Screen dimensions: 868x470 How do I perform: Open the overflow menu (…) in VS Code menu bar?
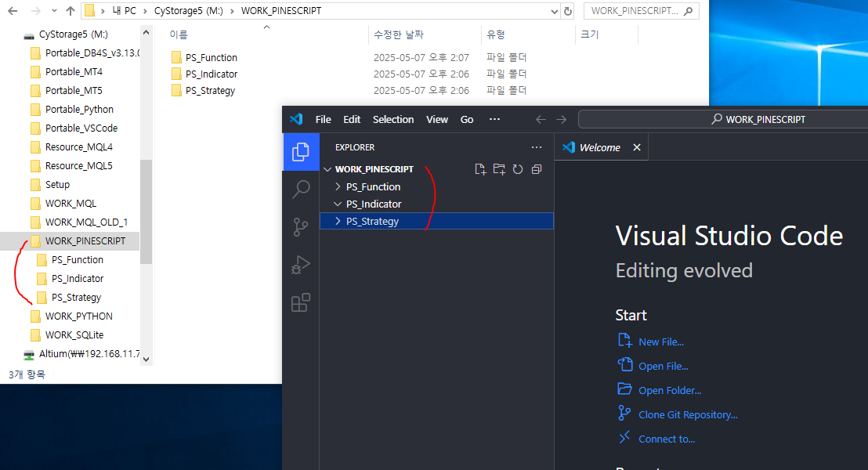494,120
